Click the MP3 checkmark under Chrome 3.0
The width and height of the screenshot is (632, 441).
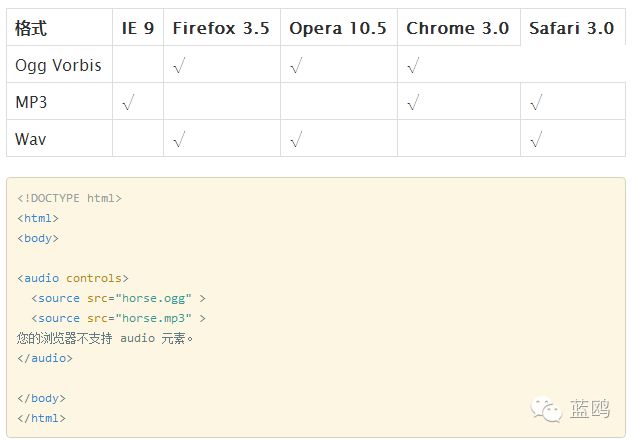(x=414, y=102)
